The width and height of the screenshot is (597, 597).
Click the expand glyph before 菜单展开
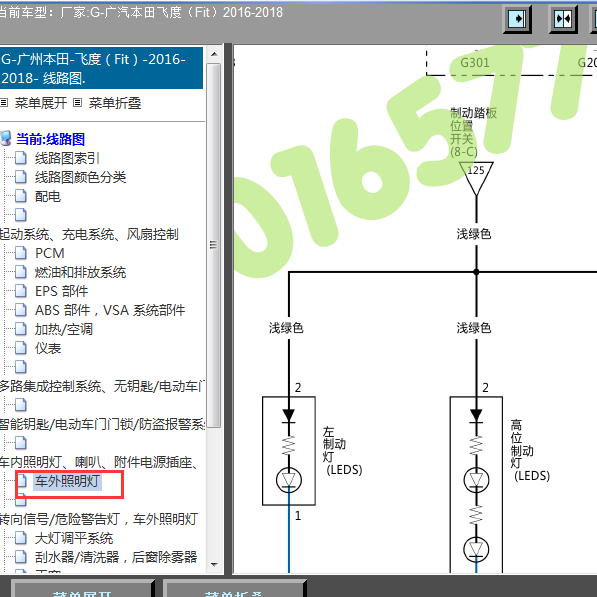[4, 102]
